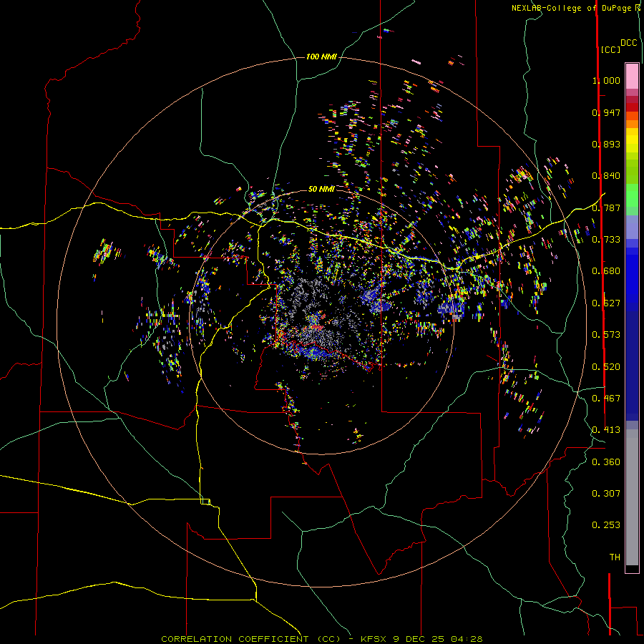Click the [CC] units label

(610, 49)
